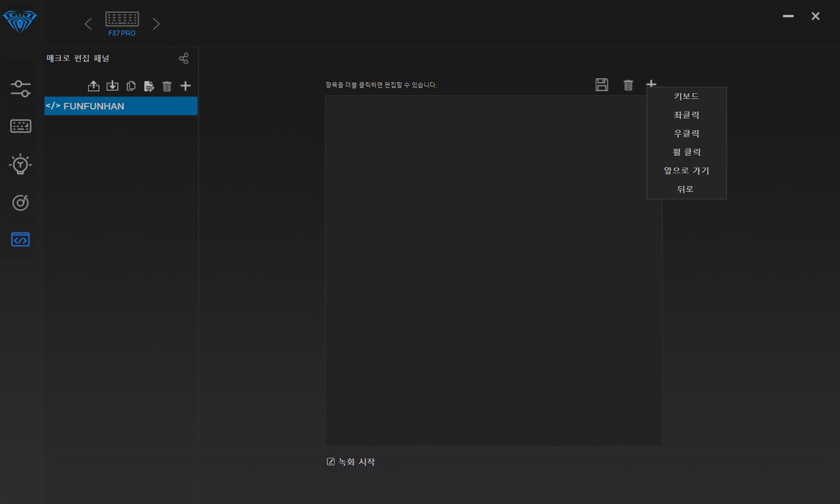Save the macro with floppy disk icon
Screen dimensions: 840x504
click(x=601, y=85)
